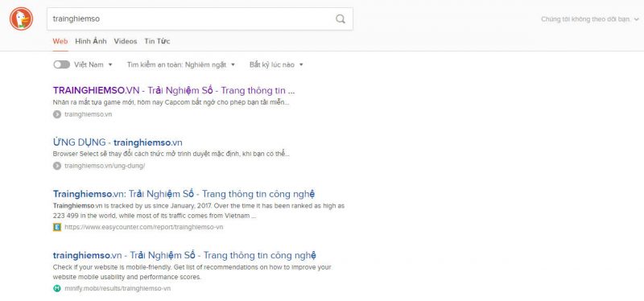
Task: Open the Trainghiemso.vn: Trải Nghiệm Số easycounter result
Action: tap(184, 194)
